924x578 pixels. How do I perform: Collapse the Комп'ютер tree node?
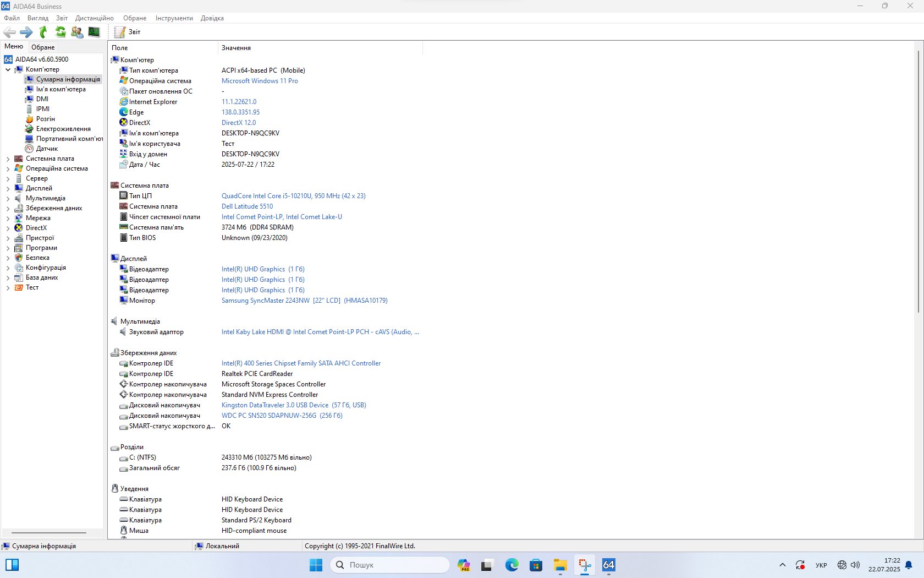8,70
